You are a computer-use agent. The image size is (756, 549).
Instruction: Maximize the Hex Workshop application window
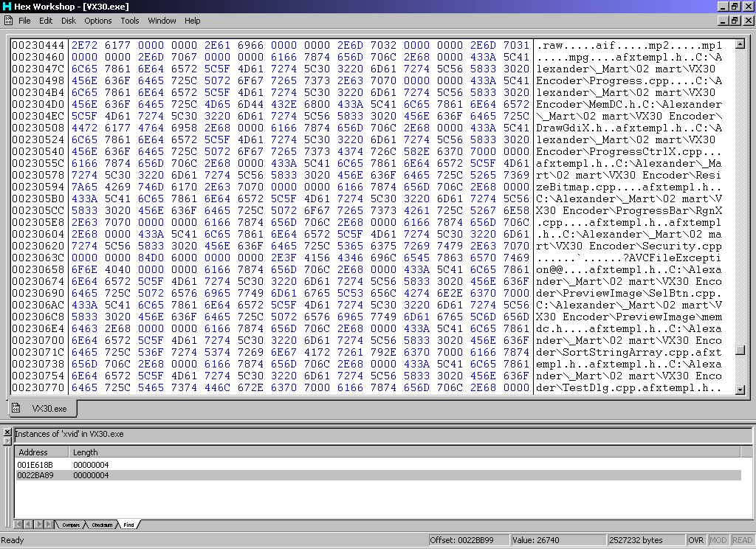pyautogui.click(x=735, y=6)
